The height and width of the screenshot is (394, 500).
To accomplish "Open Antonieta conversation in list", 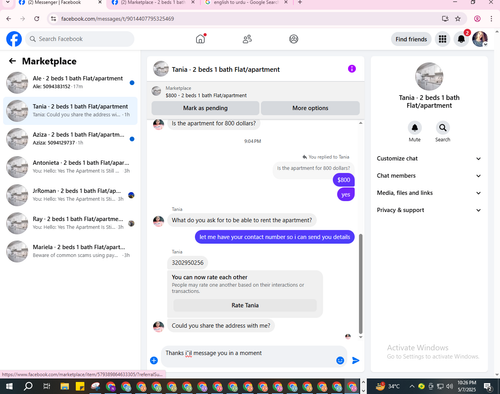I will [70, 167].
